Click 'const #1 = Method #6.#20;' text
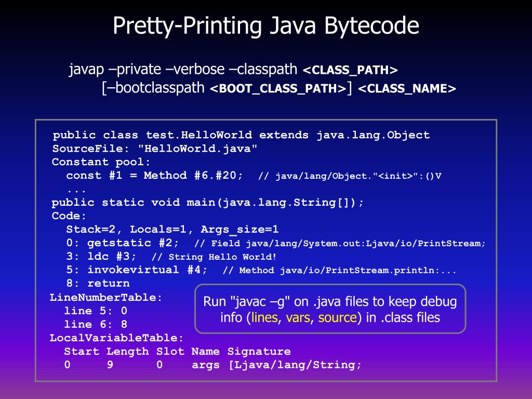 pos(154,176)
